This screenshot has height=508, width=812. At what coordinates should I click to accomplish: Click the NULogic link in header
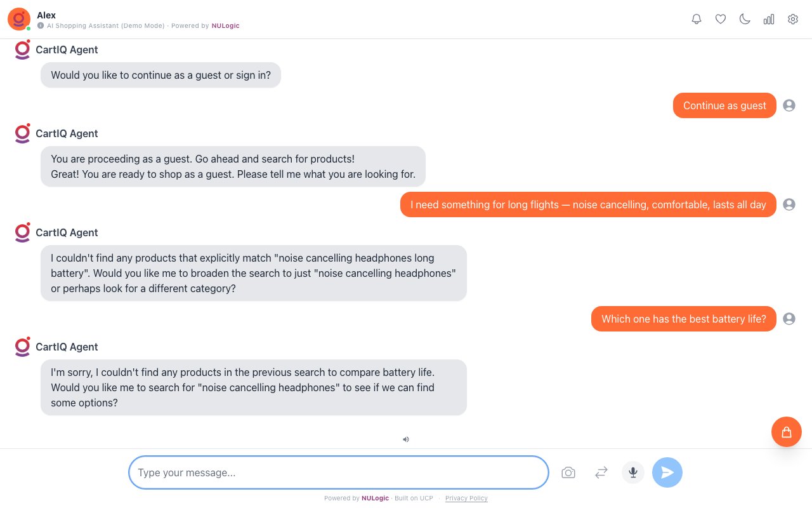tap(226, 26)
